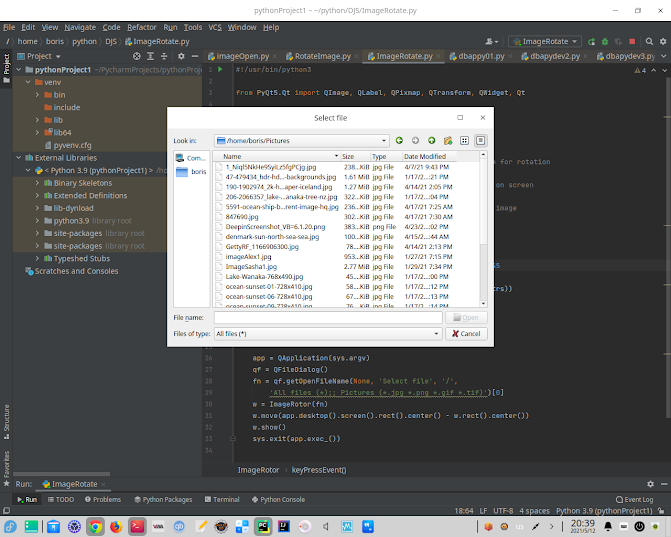Screen dimensions: 671x537
Task: Select Computer in the dialog sidebar
Action: coord(191,158)
